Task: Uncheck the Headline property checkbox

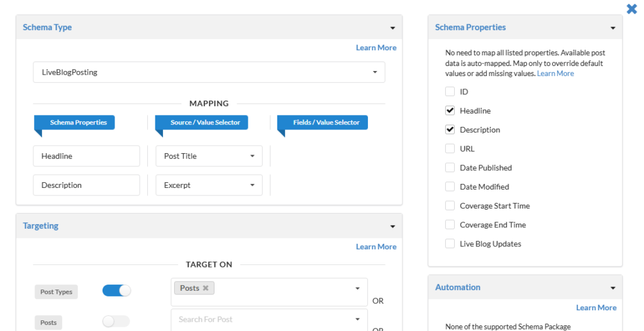Action: (x=450, y=111)
